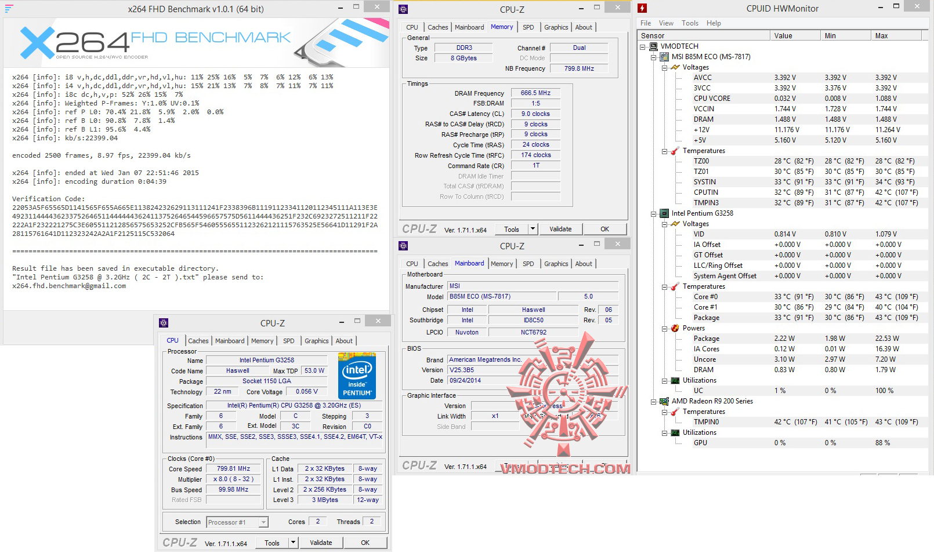Open the View menu in HWMonitor
The height and width of the screenshot is (560, 934).
[x=666, y=23]
